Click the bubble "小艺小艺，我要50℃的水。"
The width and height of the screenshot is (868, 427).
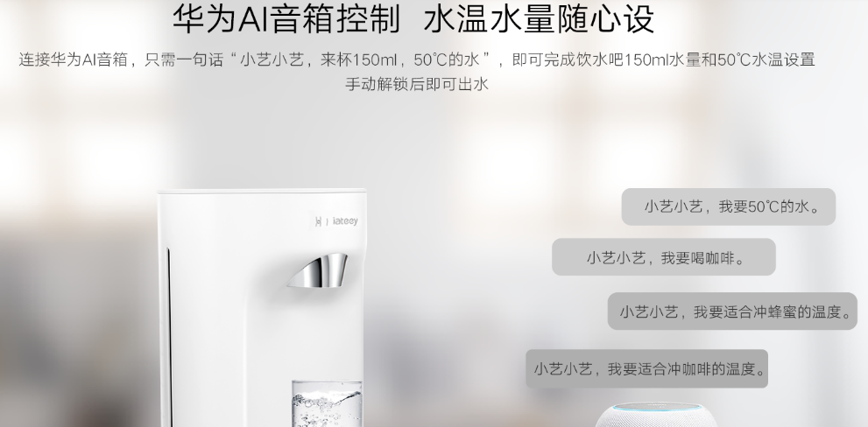729,206
